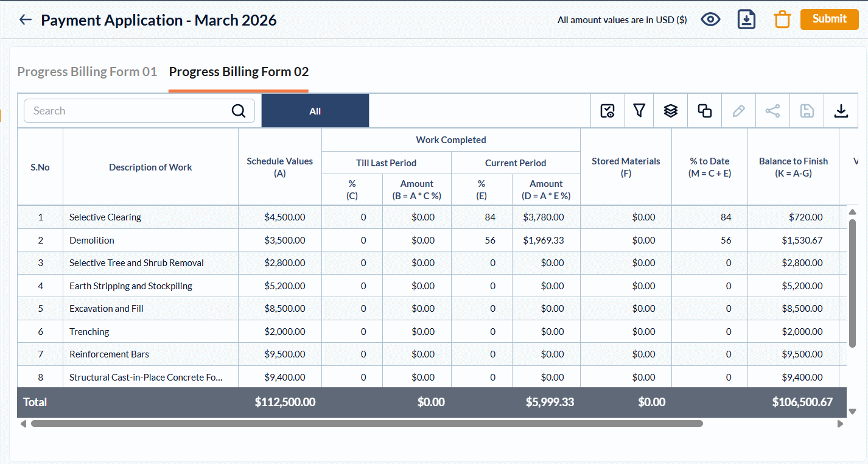Click the scroll up arrow of table

point(852,212)
